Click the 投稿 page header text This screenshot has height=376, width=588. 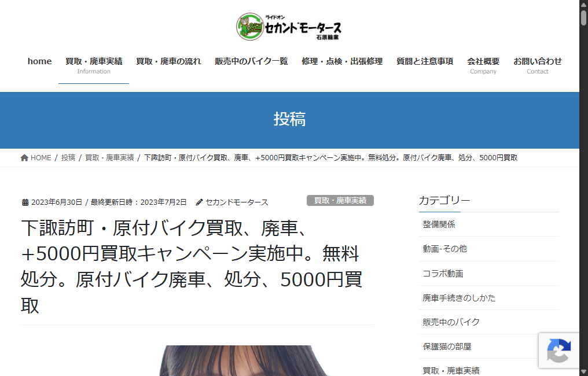pyautogui.click(x=289, y=119)
